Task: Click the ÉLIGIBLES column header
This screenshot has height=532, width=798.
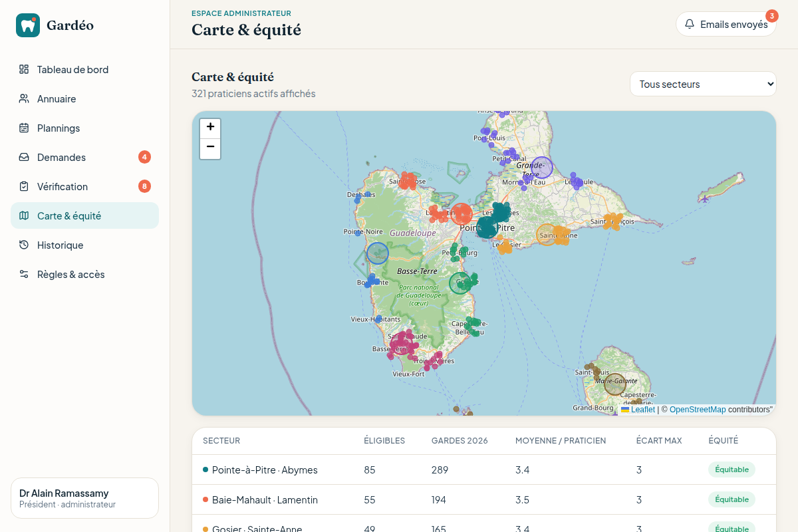Action: 384,440
